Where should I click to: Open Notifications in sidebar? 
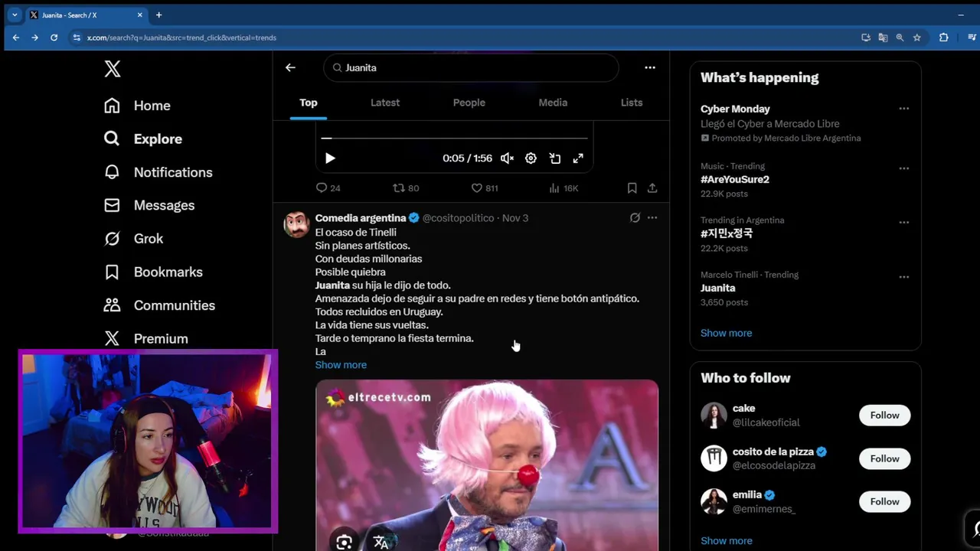coord(158,172)
